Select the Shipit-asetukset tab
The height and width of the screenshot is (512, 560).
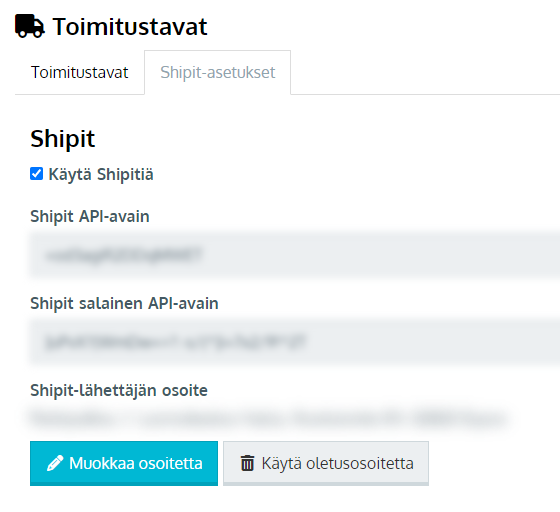(218, 72)
